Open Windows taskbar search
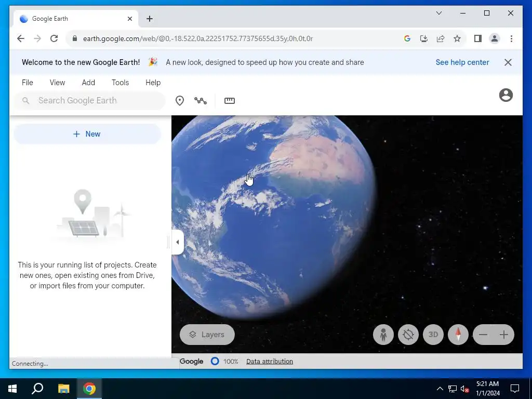 click(x=37, y=389)
